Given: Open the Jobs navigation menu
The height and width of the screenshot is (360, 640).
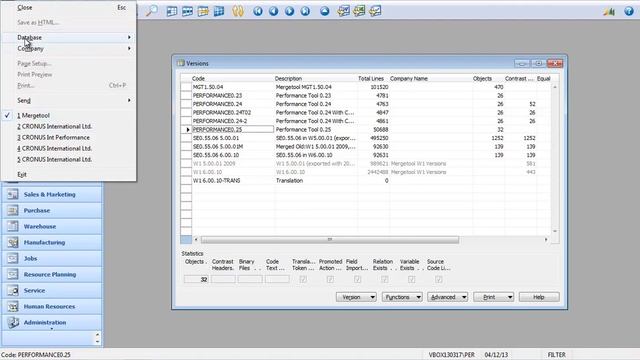Looking at the screenshot, I should 52,258.
